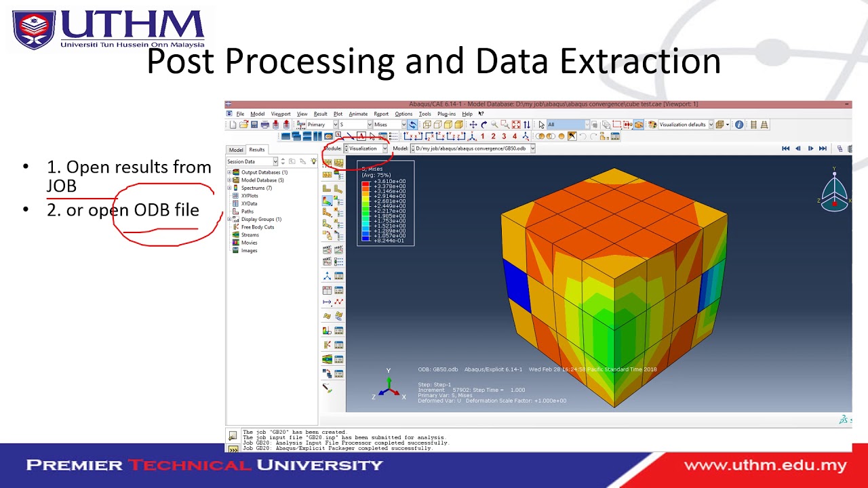Click the Cycle Views arrows icon
Viewport: 868px width, 488px height.
click(x=526, y=125)
